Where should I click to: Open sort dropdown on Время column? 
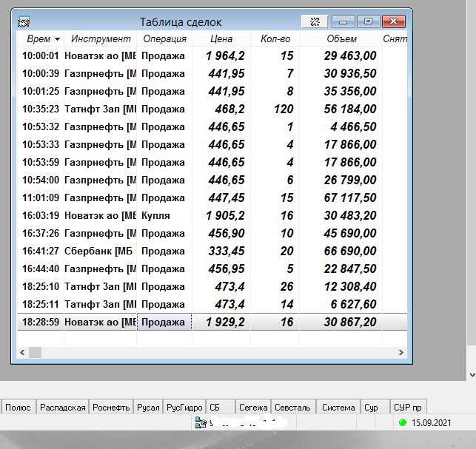57,39
